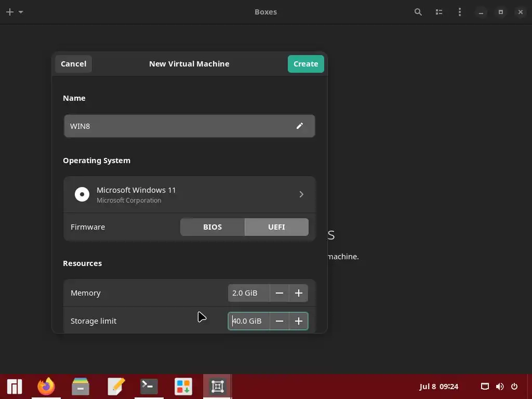Open the dropdown arrow next to the plus icon

[21, 12]
